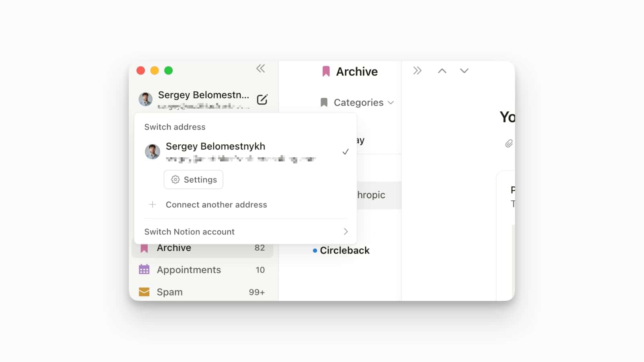644x362 pixels.
Task: Open Settings from the account popup
Action: click(193, 179)
